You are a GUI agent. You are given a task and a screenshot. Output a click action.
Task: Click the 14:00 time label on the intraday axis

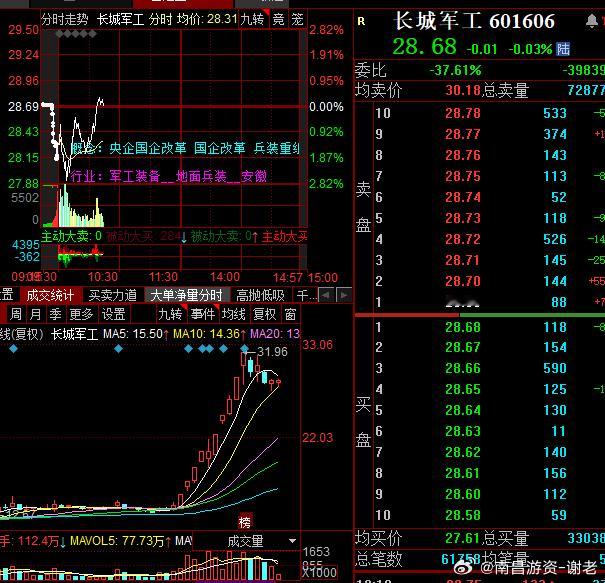coord(225,277)
